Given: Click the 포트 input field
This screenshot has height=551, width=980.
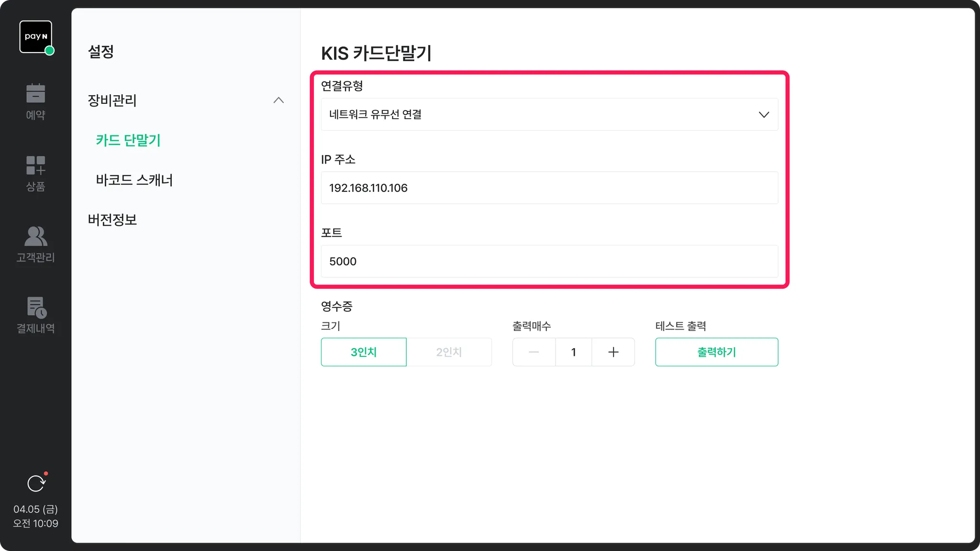Looking at the screenshot, I should (x=549, y=262).
